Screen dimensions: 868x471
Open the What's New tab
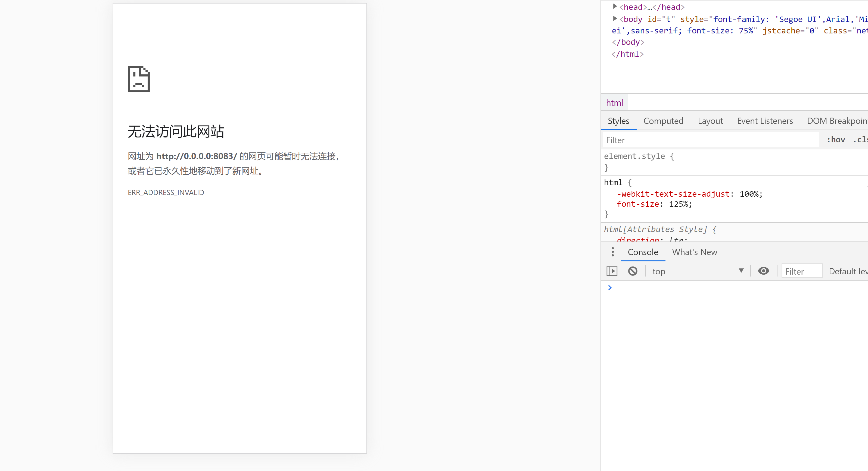pos(695,252)
